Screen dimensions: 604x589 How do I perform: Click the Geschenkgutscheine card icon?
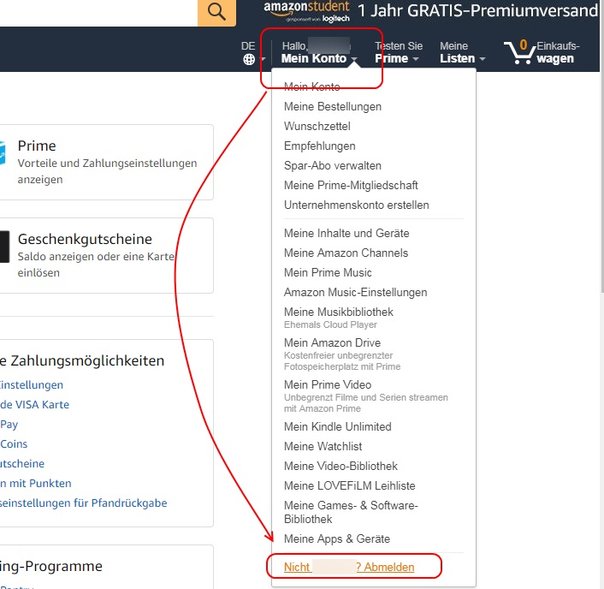click(5, 247)
